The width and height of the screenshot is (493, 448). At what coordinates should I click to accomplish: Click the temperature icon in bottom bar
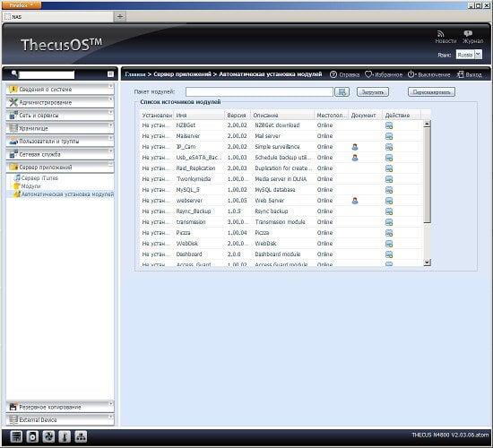(x=65, y=436)
